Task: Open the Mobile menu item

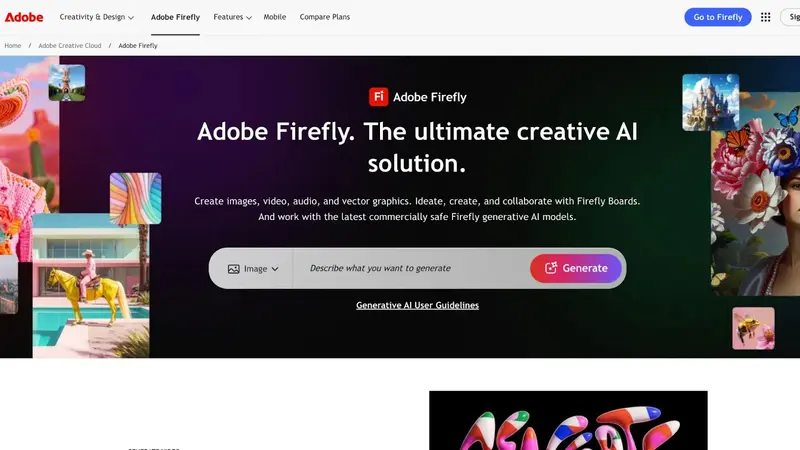Action: tap(274, 17)
